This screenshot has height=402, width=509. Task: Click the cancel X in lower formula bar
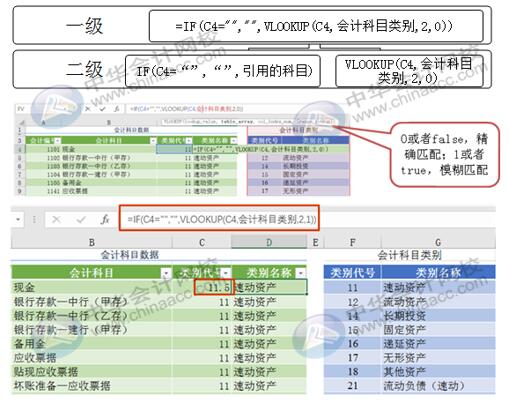(56, 219)
